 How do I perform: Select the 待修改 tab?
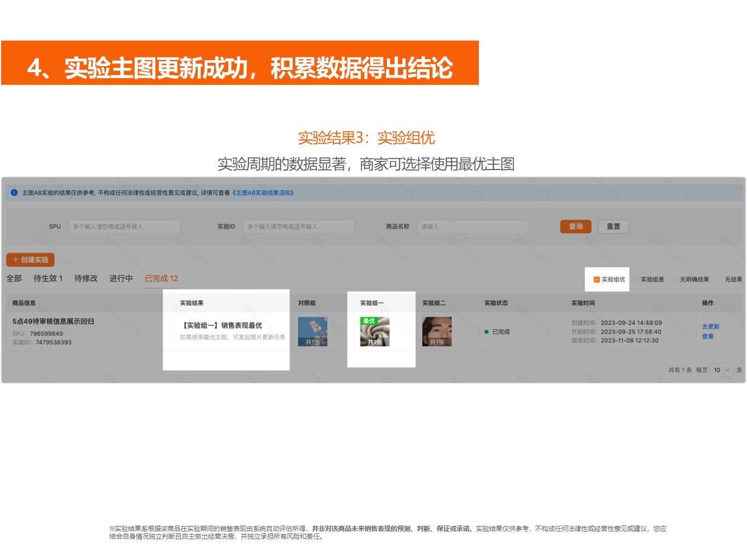[86, 278]
